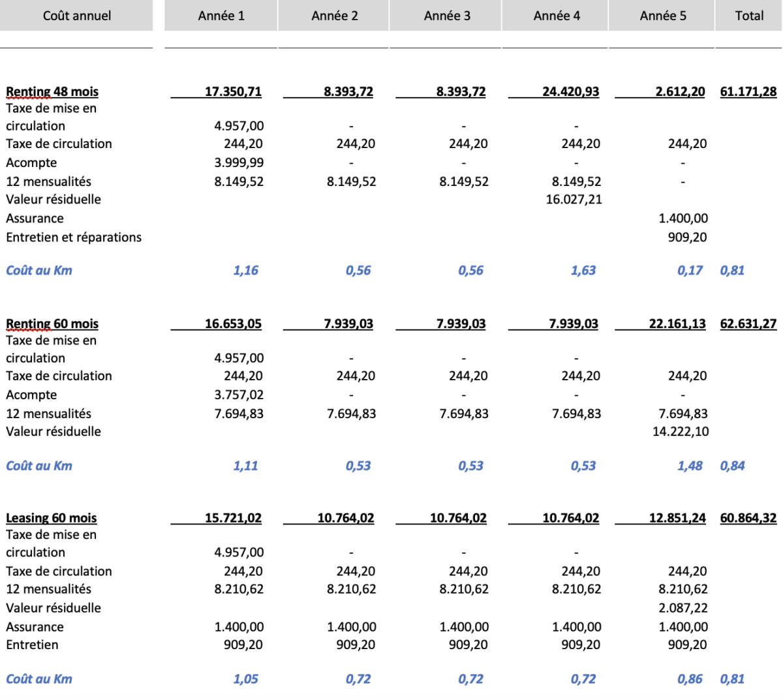Click the 22.161,13 Année 5 subtotal
The image size is (783, 700).
pos(677,324)
